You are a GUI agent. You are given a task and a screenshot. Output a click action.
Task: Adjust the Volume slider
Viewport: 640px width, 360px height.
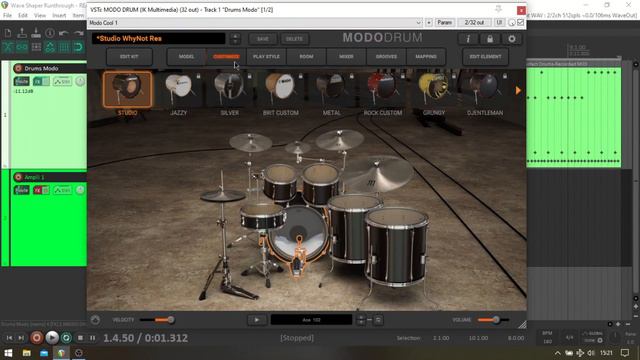coord(493,320)
